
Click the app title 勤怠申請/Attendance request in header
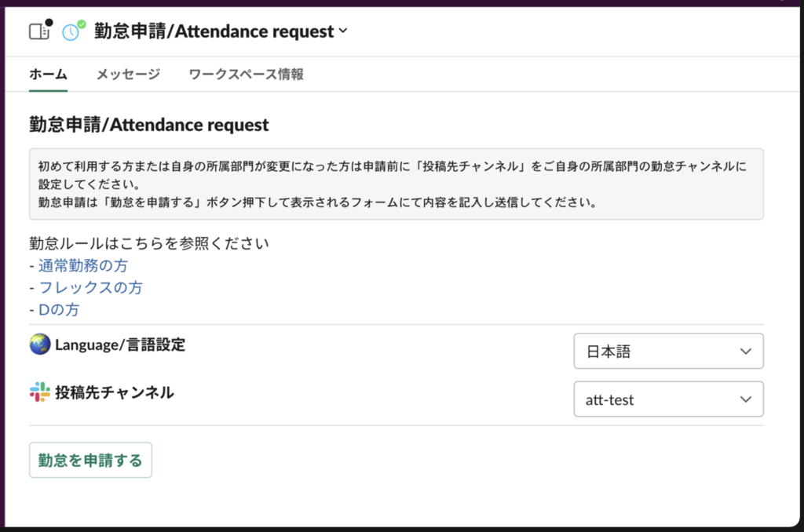pyautogui.click(x=214, y=31)
